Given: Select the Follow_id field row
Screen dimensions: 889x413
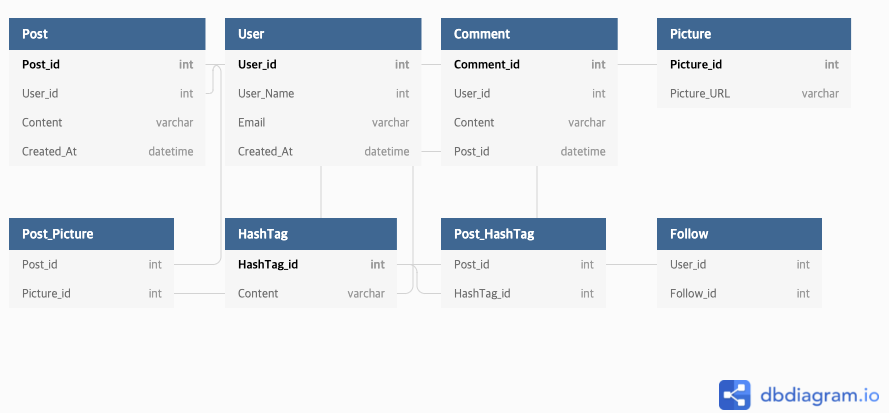Looking at the screenshot, I should (x=739, y=293).
